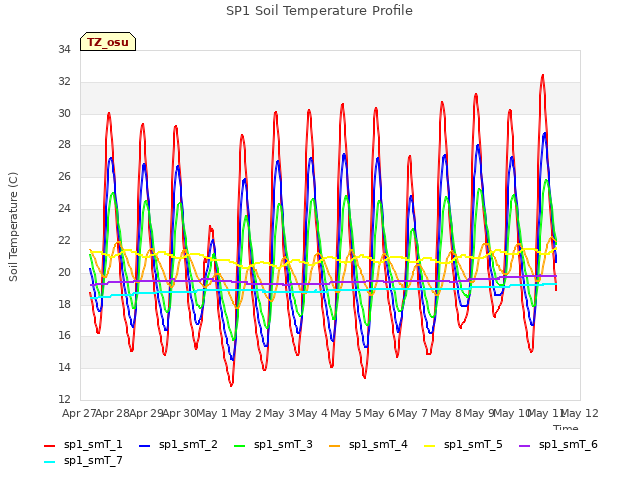Click orange sp1_smT_4 legend color marker

click(x=334, y=446)
